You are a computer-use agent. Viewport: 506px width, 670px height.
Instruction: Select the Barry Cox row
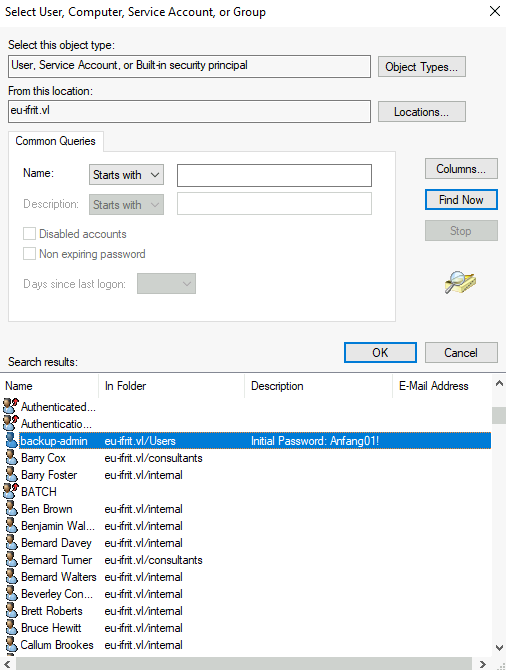click(246, 458)
